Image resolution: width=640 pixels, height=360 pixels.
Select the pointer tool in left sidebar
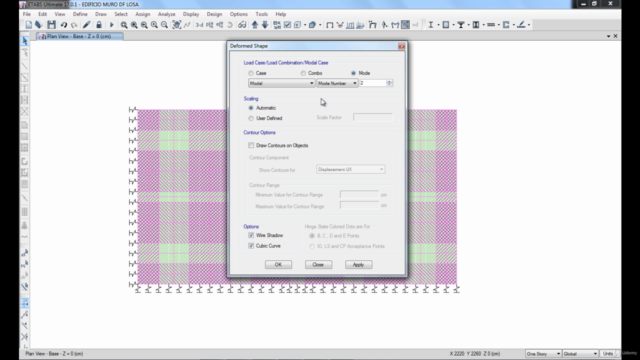click(24, 41)
